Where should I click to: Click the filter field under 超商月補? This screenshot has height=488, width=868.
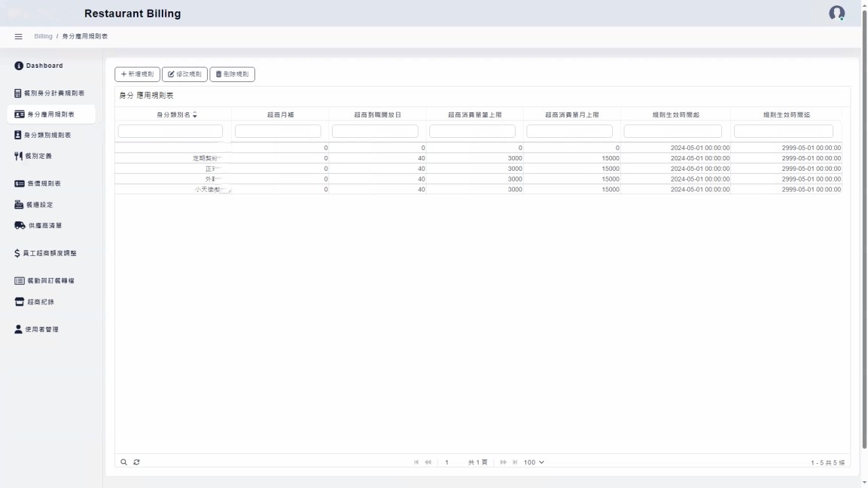(x=278, y=131)
